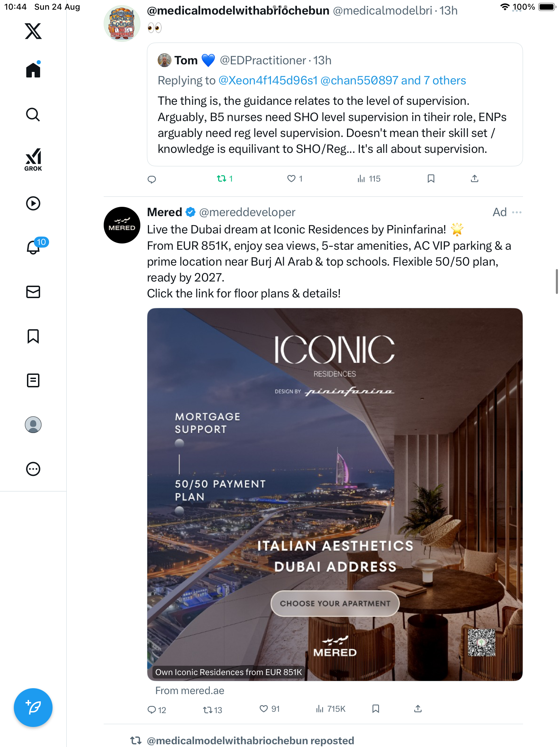Click the Choose Your Apartment banner button
Screen dimensions: 560x747
[335, 603]
